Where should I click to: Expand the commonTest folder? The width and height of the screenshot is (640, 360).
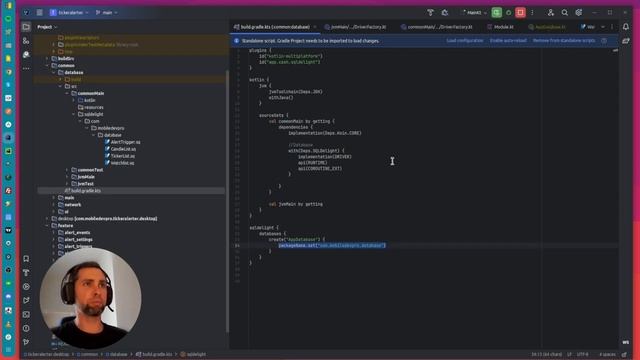[x=67, y=170]
